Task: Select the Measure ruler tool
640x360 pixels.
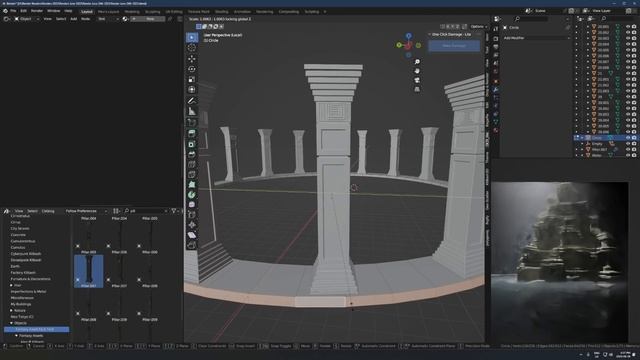Action: pyautogui.click(x=192, y=111)
